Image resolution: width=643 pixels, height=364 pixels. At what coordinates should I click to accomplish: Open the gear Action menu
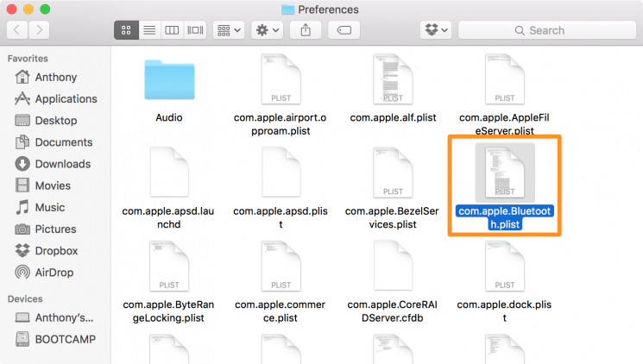(x=268, y=30)
